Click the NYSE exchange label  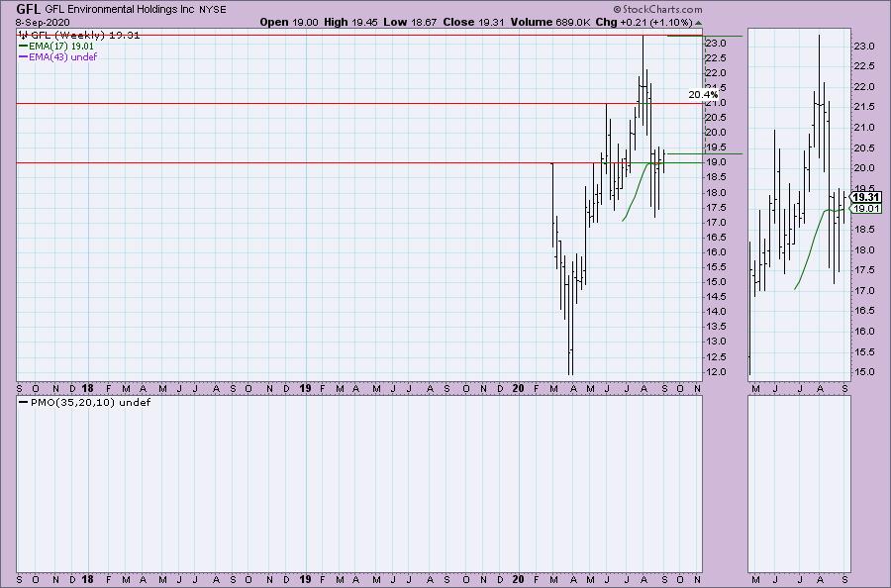212,10
